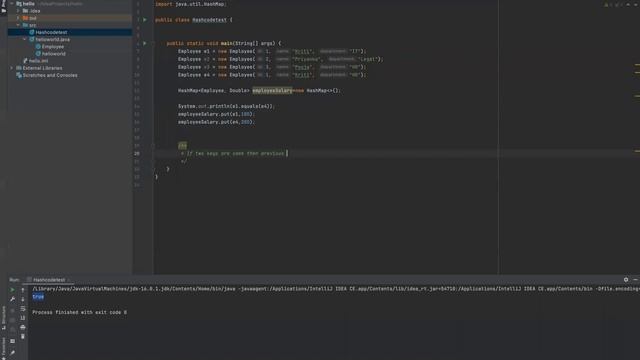Screen dimensions: 640x360
Task: Click the Employee e2 declaration line
Action: [x=281, y=59]
